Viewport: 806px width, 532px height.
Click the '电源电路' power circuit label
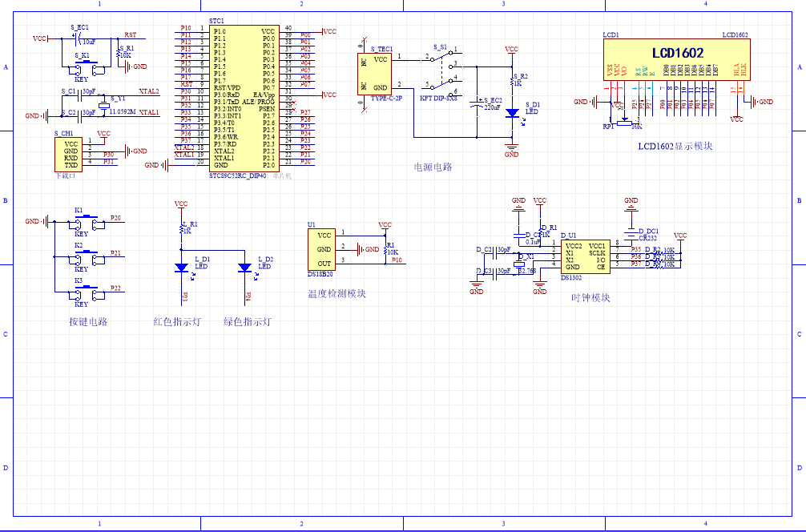pyautogui.click(x=433, y=167)
